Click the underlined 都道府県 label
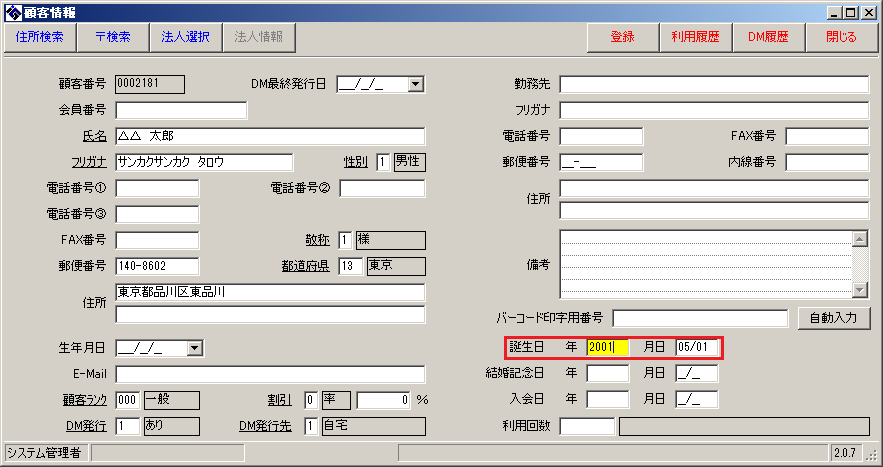The width and height of the screenshot is (883, 467). coord(305,266)
